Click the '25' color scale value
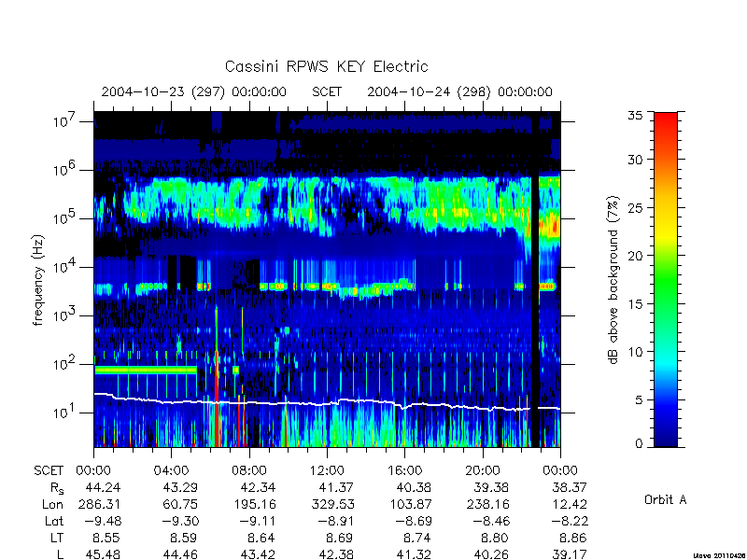 tap(635, 207)
